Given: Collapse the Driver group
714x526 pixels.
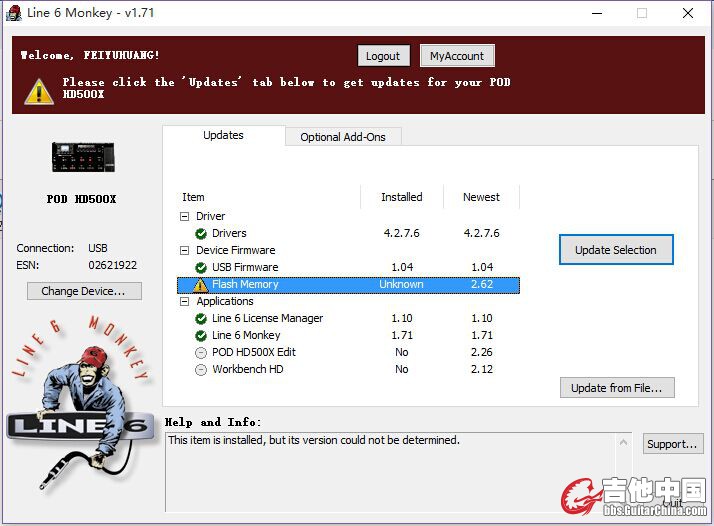Looking at the screenshot, I should 184,216.
